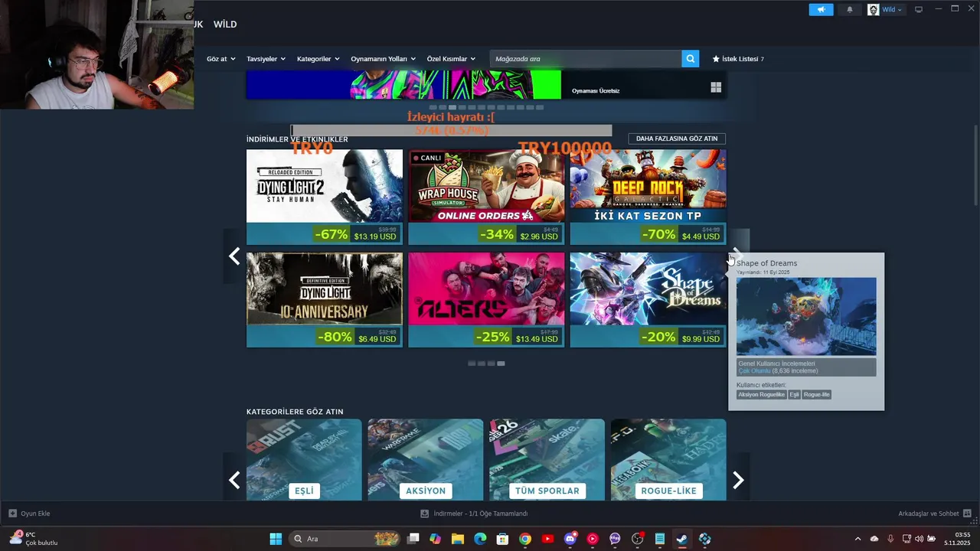Open the Wrap House Simulator deal
Viewport: 980px width, 551px height.
pos(486,197)
